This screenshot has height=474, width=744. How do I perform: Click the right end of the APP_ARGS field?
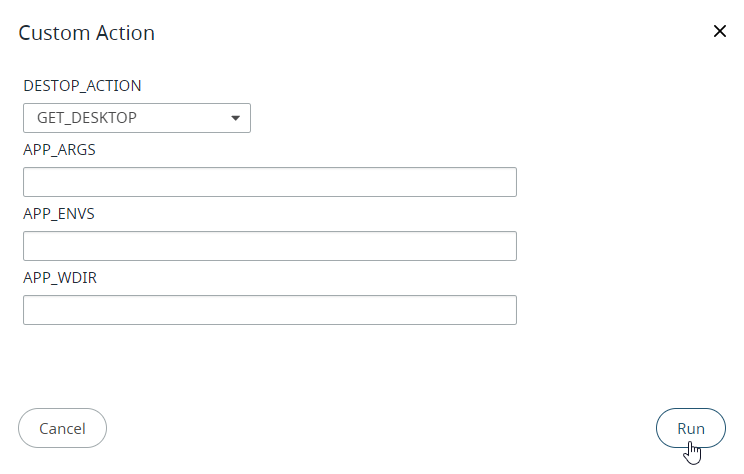click(x=500, y=182)
